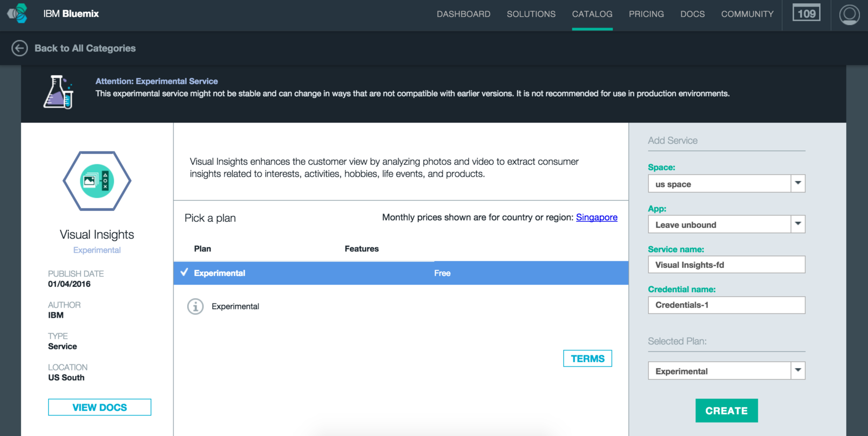
Task: Click the Service type value
Action: (x=62, y=347)
